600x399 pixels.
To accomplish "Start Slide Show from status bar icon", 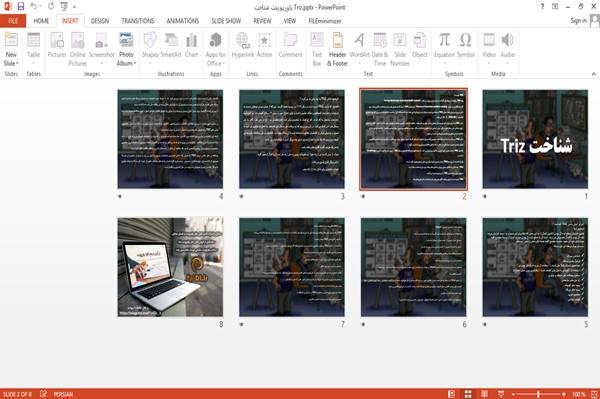I will pos(501,394).
